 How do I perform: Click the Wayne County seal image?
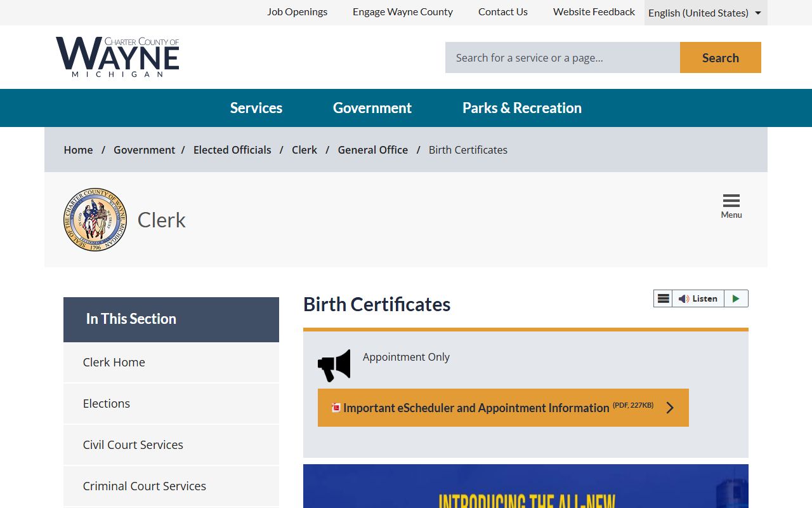pos(95,220)
